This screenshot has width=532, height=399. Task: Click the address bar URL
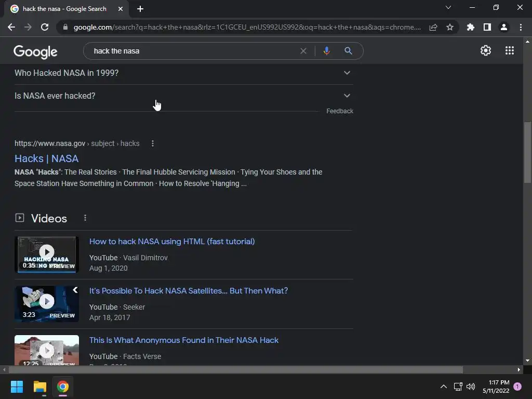point(247,27)
